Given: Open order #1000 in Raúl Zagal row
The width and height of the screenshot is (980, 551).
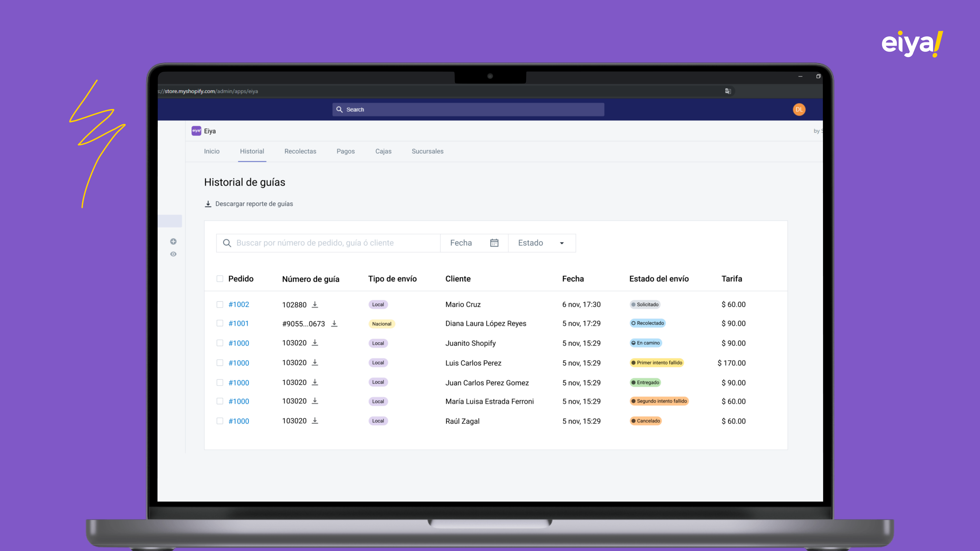Looking at the screenshot, I should pyautogui.click(x=238, y=421).
